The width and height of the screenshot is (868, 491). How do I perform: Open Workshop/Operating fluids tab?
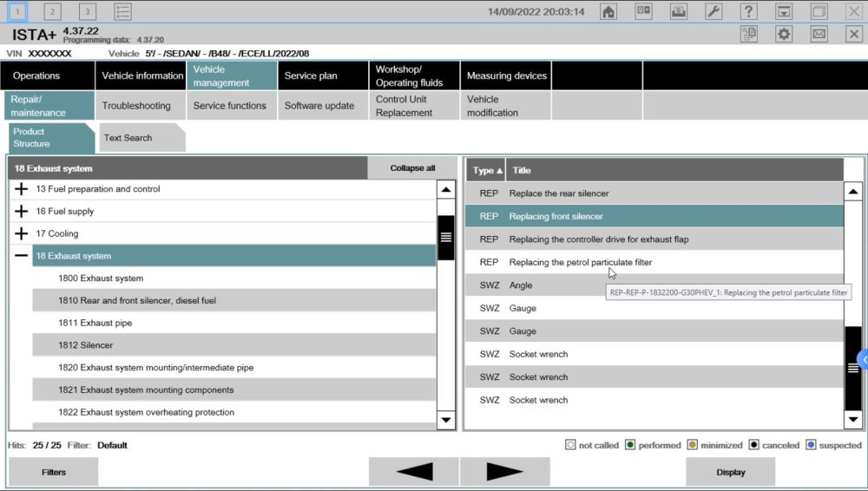tap(414, 75)
